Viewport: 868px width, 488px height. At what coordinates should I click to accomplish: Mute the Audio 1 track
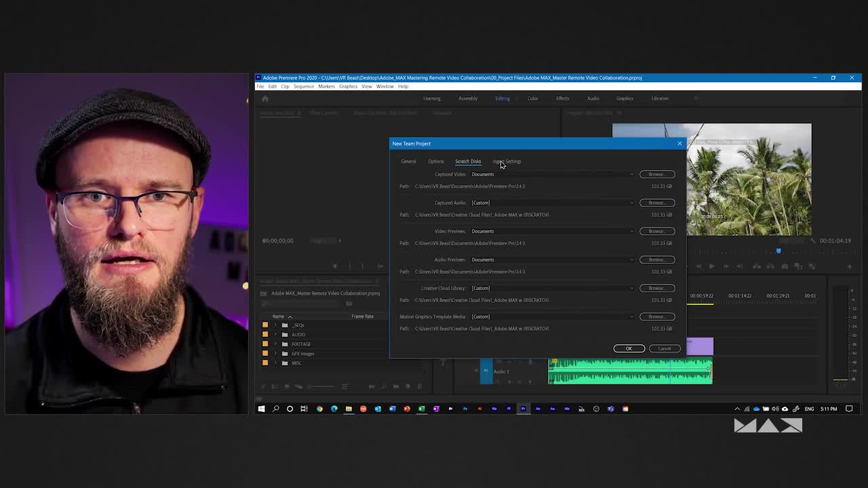coord(507,382)
